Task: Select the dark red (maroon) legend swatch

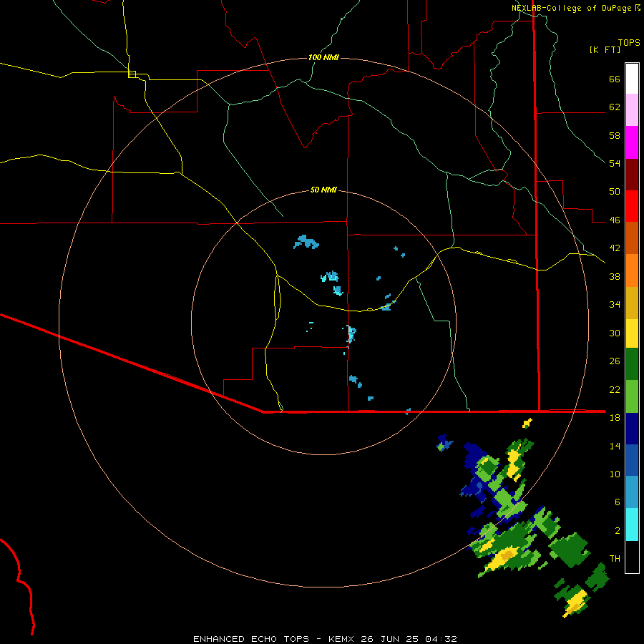Action: (632, 175)
